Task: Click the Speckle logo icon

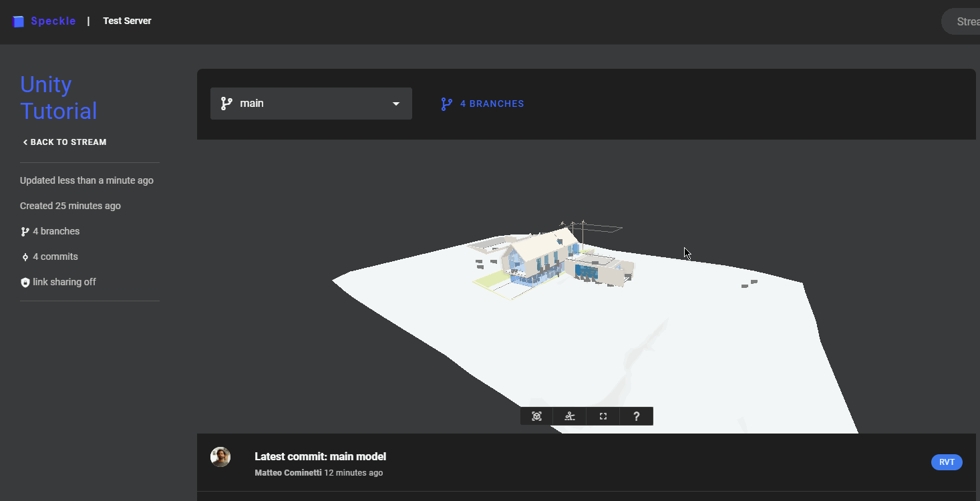Action: click(x=18, y=21)
